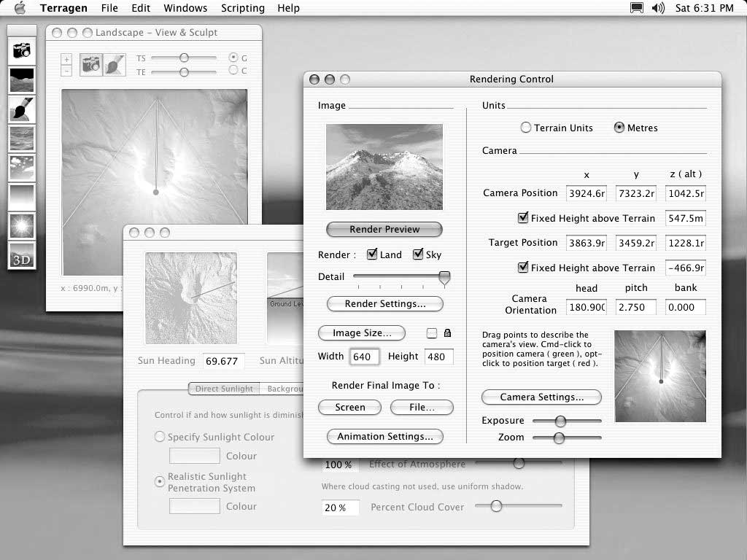Open the Scripting menu
The image size is (747, 560).
242,8
